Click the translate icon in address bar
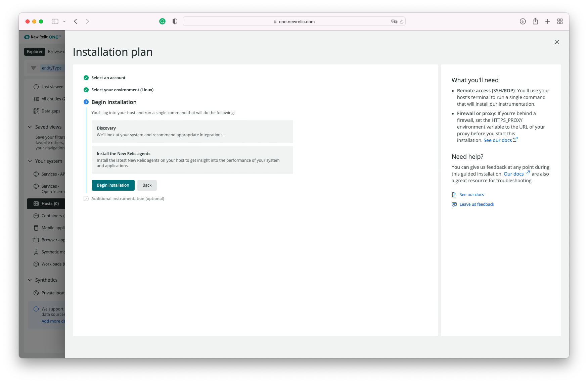 click(x=394, y=21)
